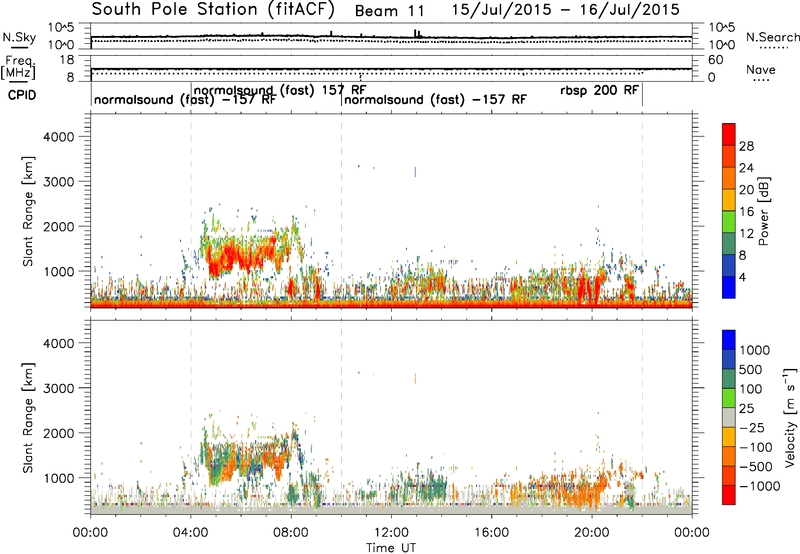
Task: Click the 04:00 time axis tick label
Action: tap(191, 533)
